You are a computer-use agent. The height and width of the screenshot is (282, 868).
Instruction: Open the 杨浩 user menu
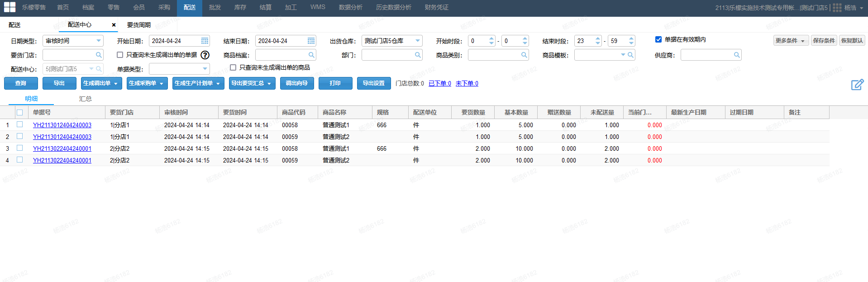pyautogui.click(x=854, y=8)
